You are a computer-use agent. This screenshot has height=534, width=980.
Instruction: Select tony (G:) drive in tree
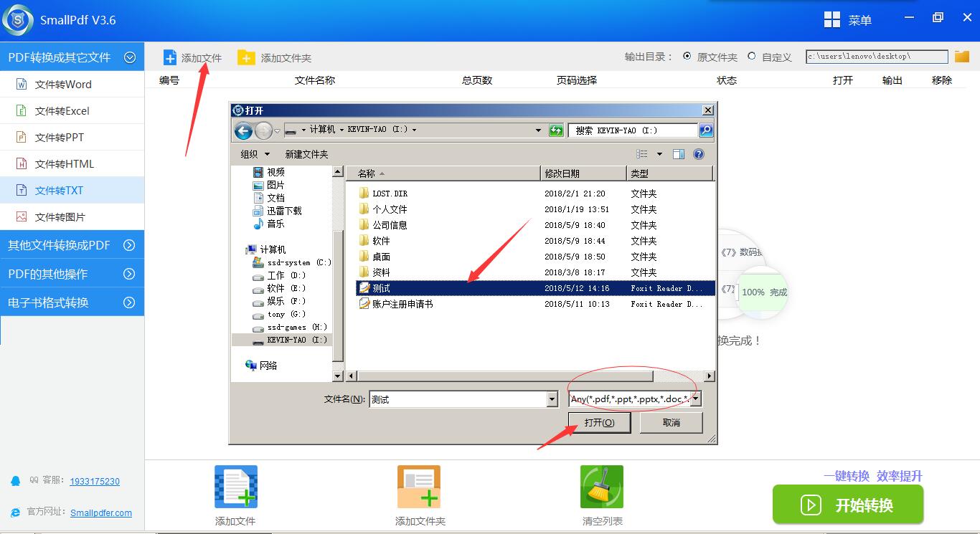click(x=278, y=314)
